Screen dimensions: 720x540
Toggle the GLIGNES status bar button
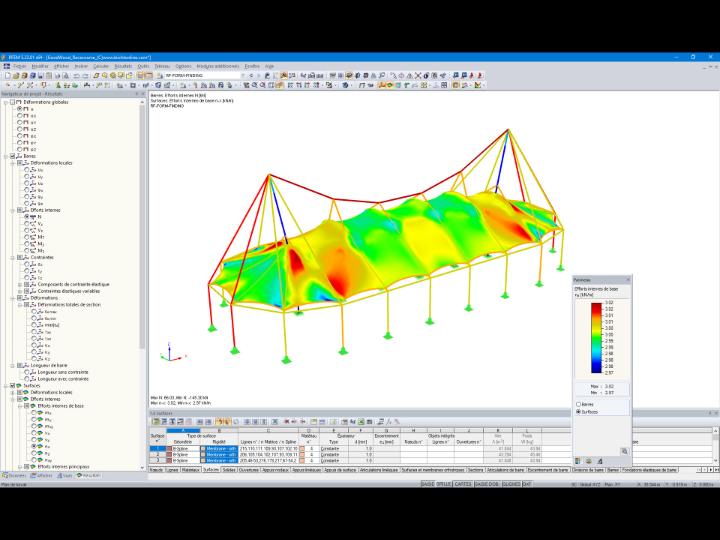[511, 484]
